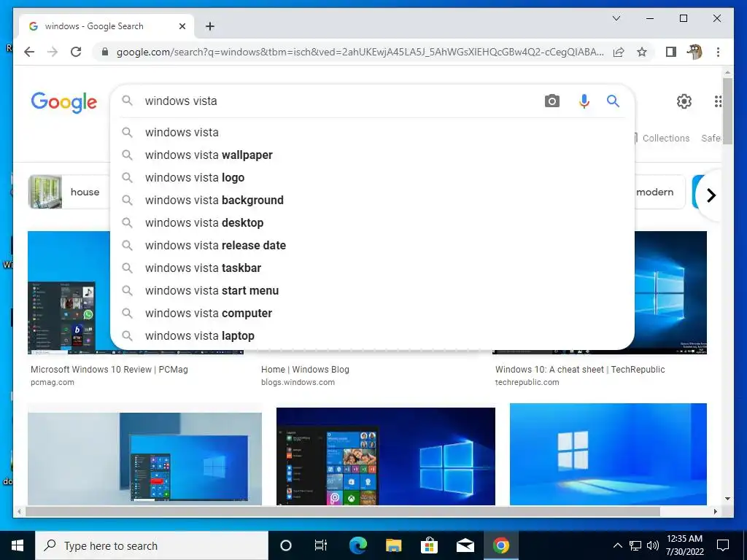Click the camera search-by-image icon

[x=551, y=101]
